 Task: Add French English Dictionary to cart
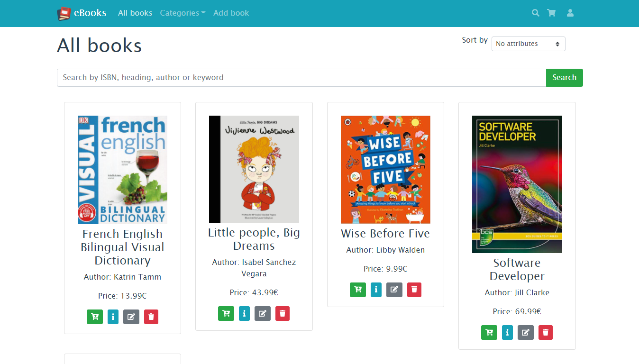click(95, 317)
